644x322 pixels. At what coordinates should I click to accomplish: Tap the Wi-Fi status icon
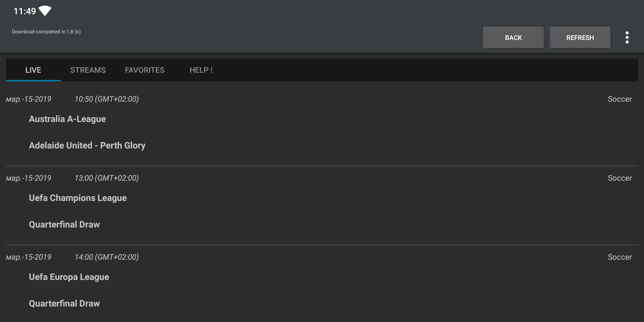click(x=45, y=11)
